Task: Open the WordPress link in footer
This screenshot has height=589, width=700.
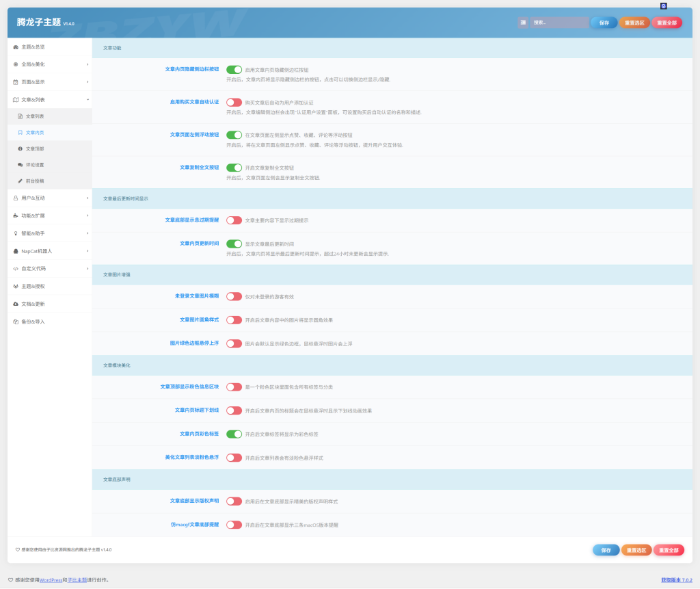Action: [51, 581]
